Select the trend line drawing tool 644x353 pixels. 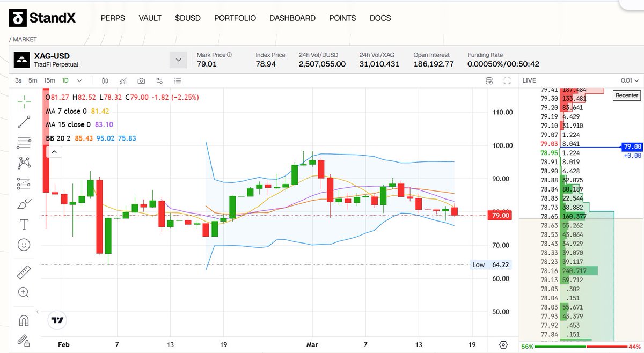(x=24, y=122)
